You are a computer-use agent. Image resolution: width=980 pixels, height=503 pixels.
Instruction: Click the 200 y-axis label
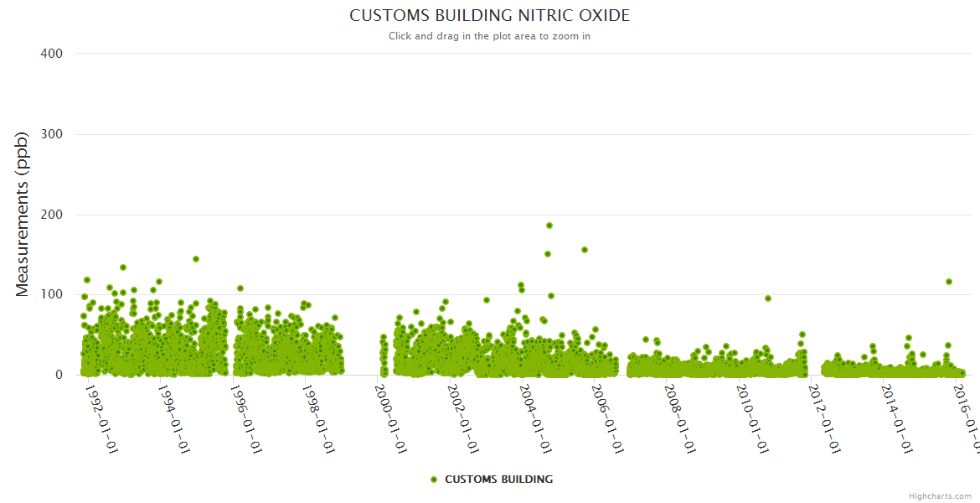tap(51, 215)
